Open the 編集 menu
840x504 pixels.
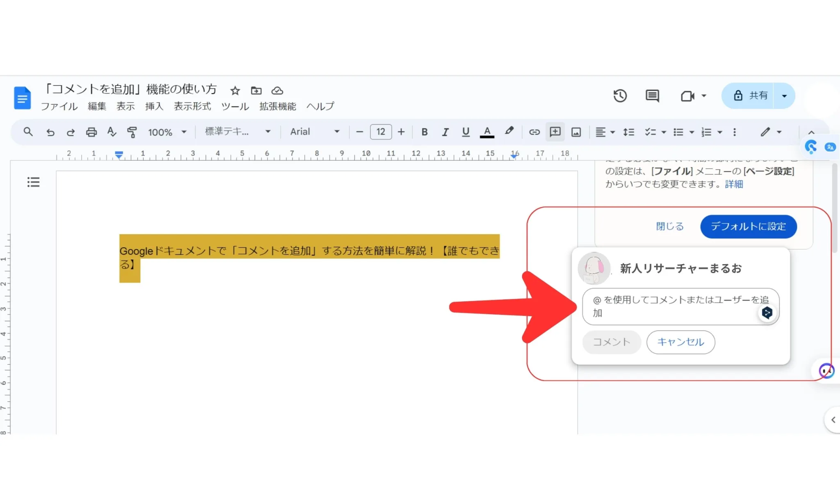(97, 107)
